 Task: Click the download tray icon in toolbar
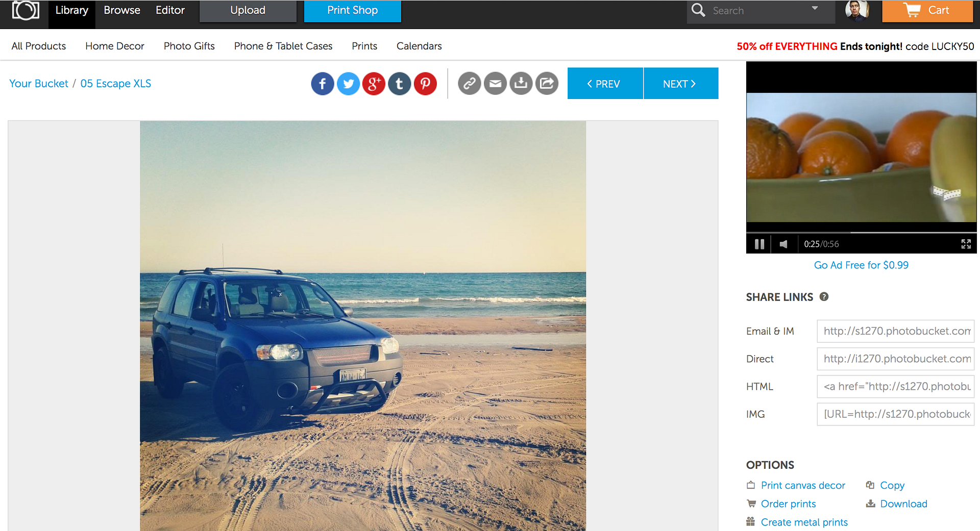pyautogui.click(x=521, y=84)
